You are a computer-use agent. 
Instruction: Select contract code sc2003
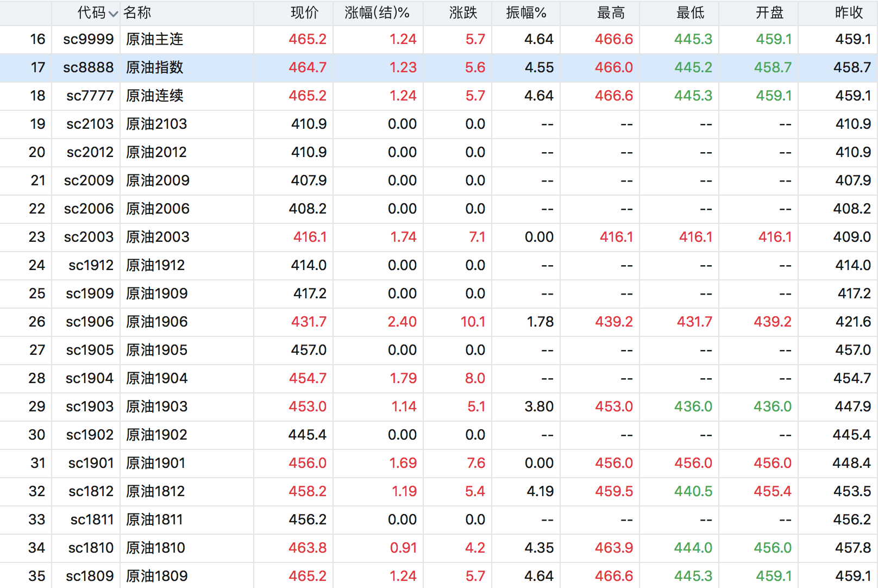pos(89,237)
